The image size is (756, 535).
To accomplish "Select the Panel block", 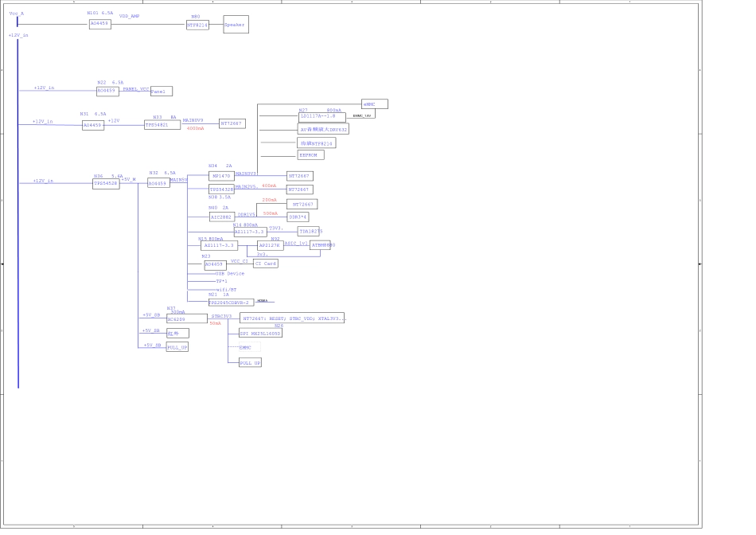I will [161, 92].
